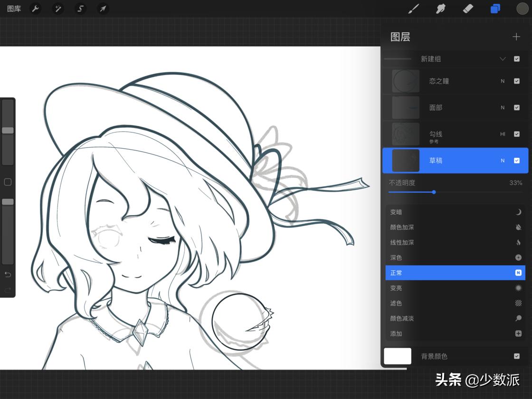Viewport: 532px width, 399px height.
Task: Open the Layers panel icon
Action: coord(495,9)
